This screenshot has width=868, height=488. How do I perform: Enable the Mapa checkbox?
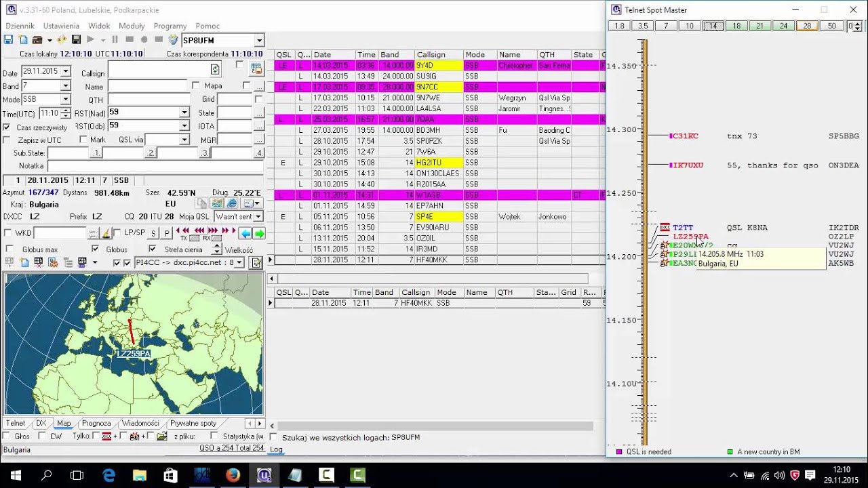click(x=196, y=86)
